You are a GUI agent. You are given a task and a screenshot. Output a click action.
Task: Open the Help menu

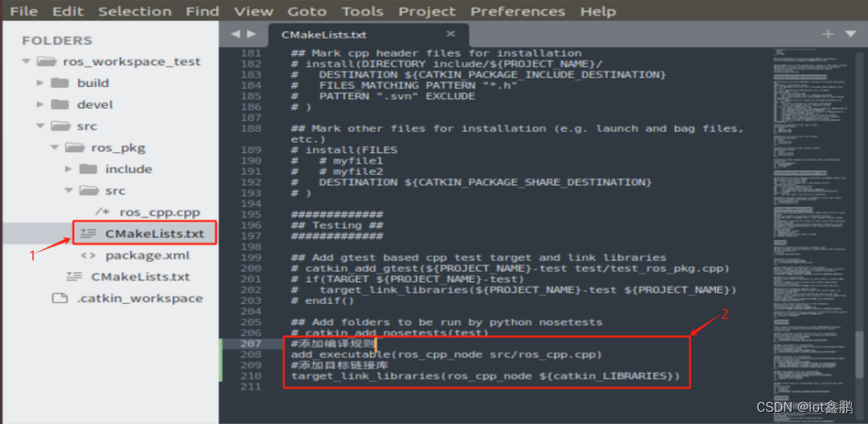point(598,11)
